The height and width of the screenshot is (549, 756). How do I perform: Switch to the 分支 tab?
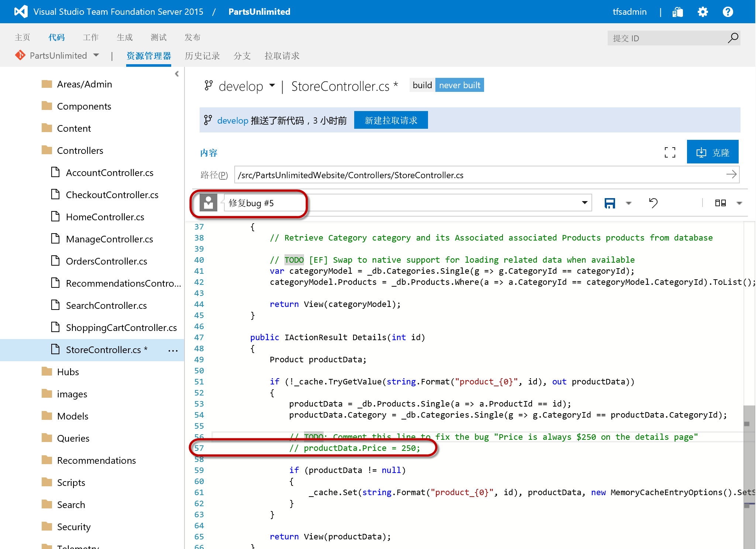coord(242,56)
